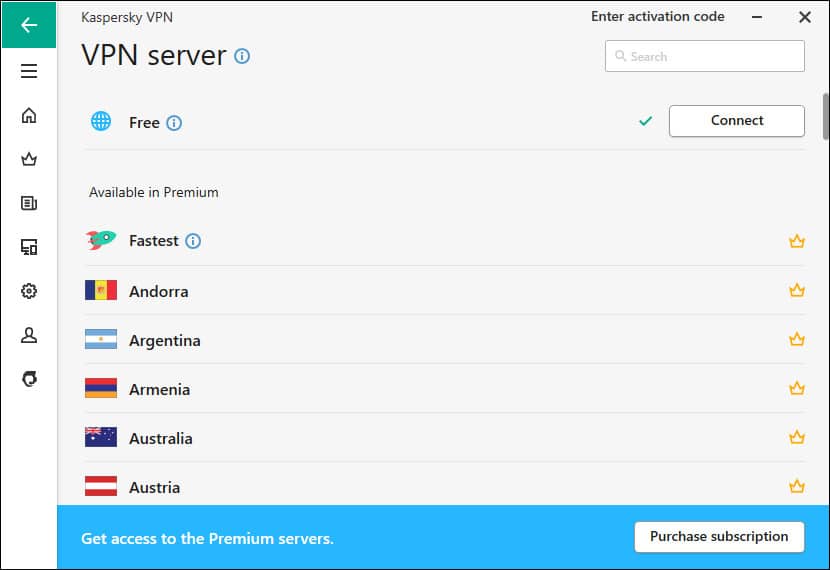Image resolution: width=830 pixels, height=570 pixels.
Task: Click the Austria flag icon
Action: [101, 486]
